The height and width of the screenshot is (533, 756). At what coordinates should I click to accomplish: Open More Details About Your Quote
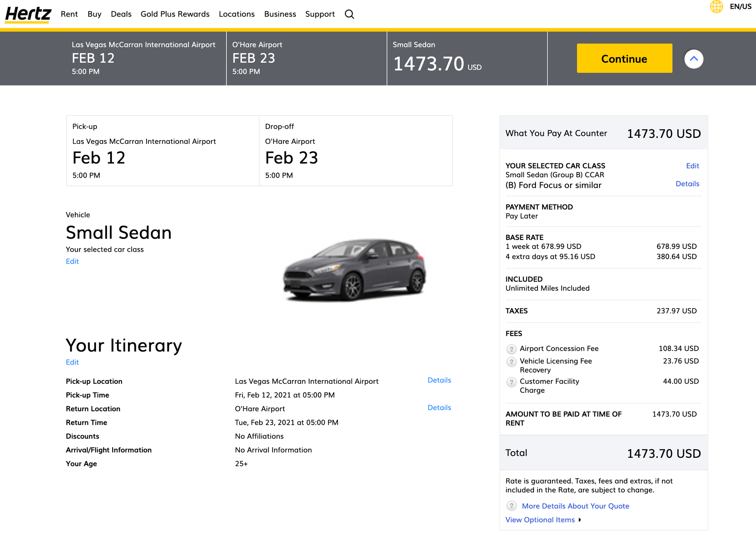pos(575,506)
